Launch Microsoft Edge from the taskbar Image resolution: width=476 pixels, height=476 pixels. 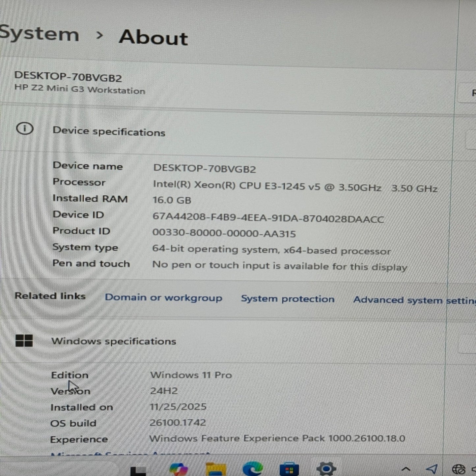click(x=252, y=468)
